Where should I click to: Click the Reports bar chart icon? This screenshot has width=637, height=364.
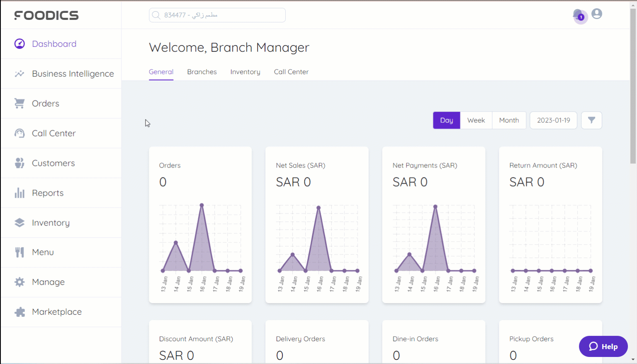(19, 193)
